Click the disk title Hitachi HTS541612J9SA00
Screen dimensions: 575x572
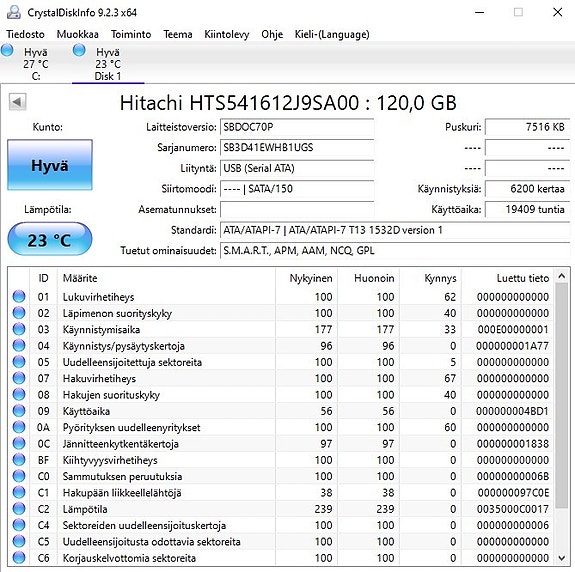288,103
